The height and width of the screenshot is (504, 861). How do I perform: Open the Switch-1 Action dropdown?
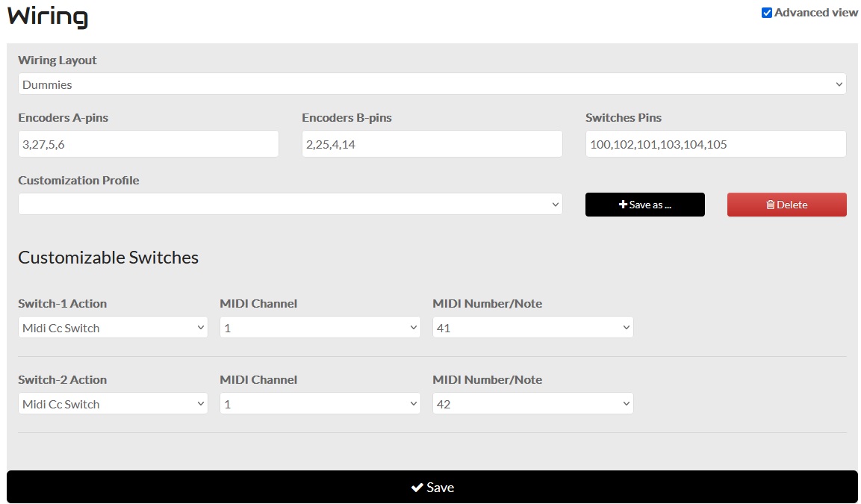pyautogui.click(x=113, y=328)
